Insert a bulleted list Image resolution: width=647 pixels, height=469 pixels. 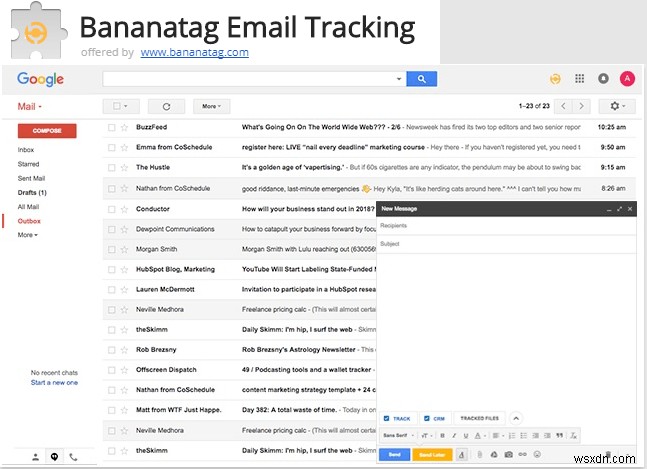tap(524, 436)
